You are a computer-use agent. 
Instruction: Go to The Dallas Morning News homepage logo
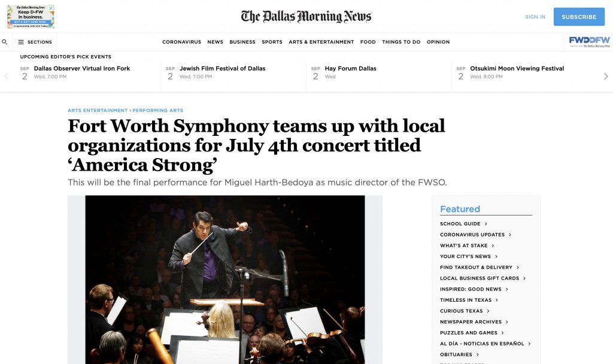(x=306, y=16)
